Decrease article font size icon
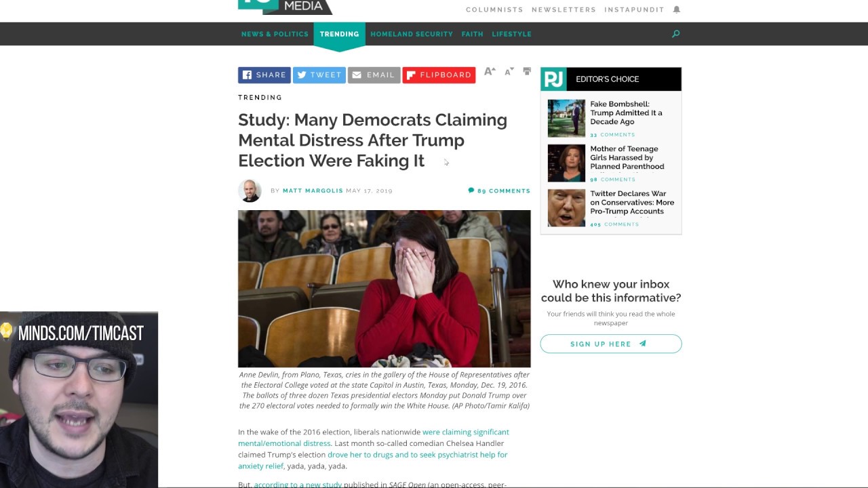Image resolution: width=868 pixels, height=488 pixels. 509,71
